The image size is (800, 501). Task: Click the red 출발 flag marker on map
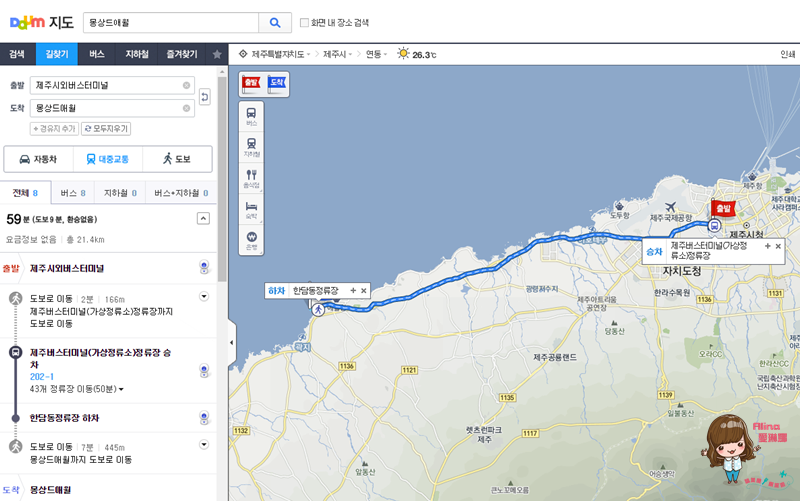click(722, 208)
